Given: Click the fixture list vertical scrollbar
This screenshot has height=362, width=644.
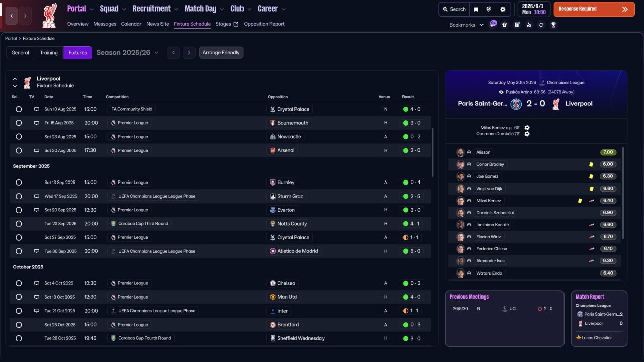Looking at the screenshot, I should 432,152.
